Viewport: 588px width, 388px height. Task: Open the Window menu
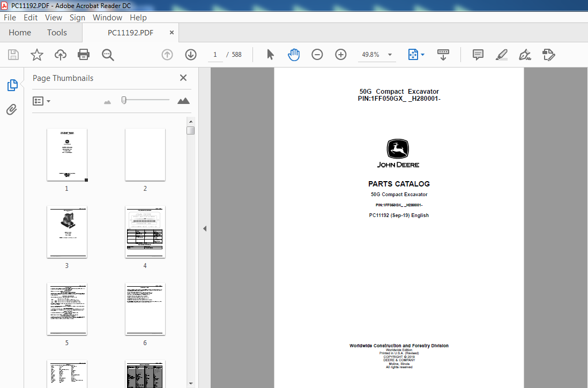(107, 18)
